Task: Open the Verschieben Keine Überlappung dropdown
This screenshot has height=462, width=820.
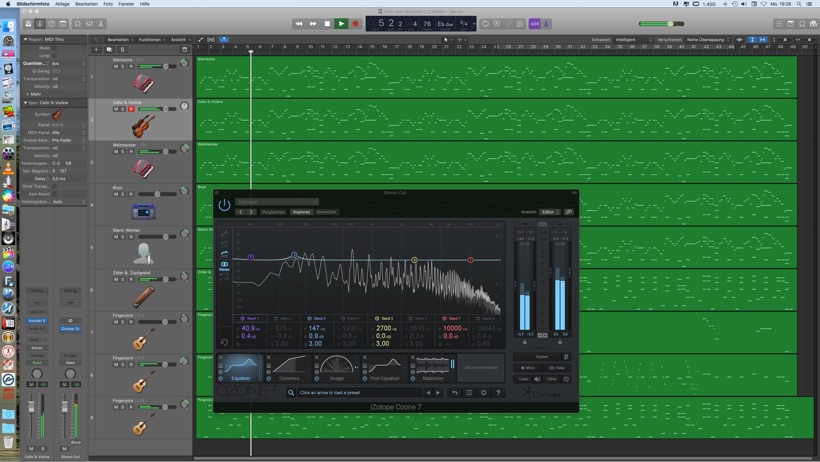Action: 708,39
